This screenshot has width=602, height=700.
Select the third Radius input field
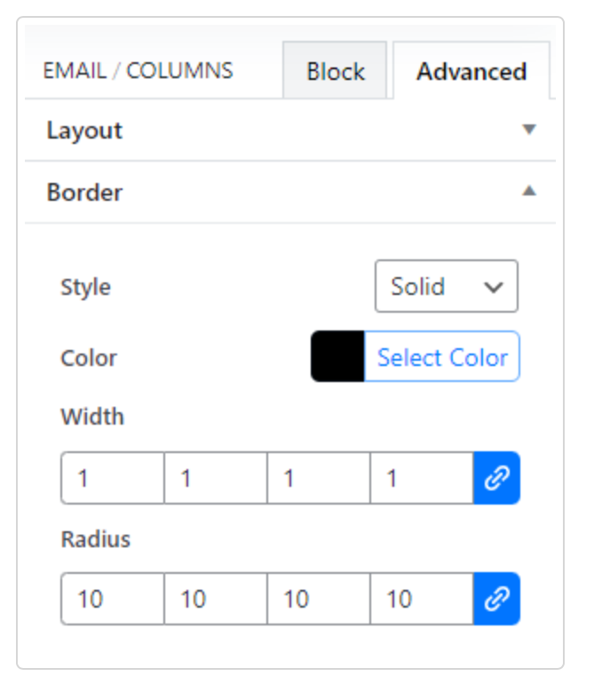pyautogui.click(x=319, y=600)
